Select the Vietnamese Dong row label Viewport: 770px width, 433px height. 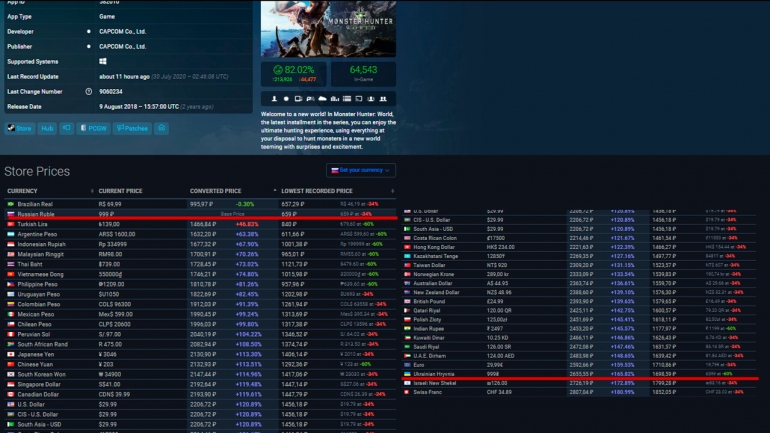click(x=41, y=274)
